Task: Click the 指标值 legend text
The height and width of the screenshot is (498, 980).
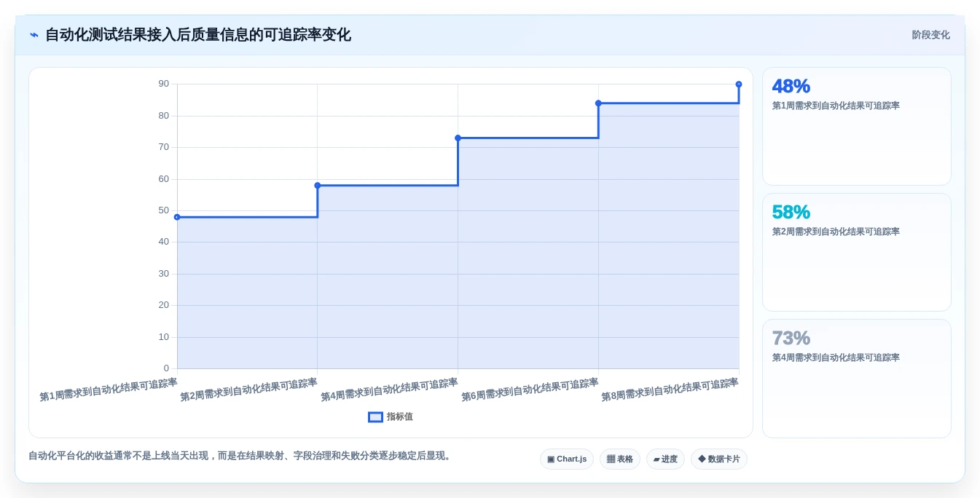Action: [400, 417]
